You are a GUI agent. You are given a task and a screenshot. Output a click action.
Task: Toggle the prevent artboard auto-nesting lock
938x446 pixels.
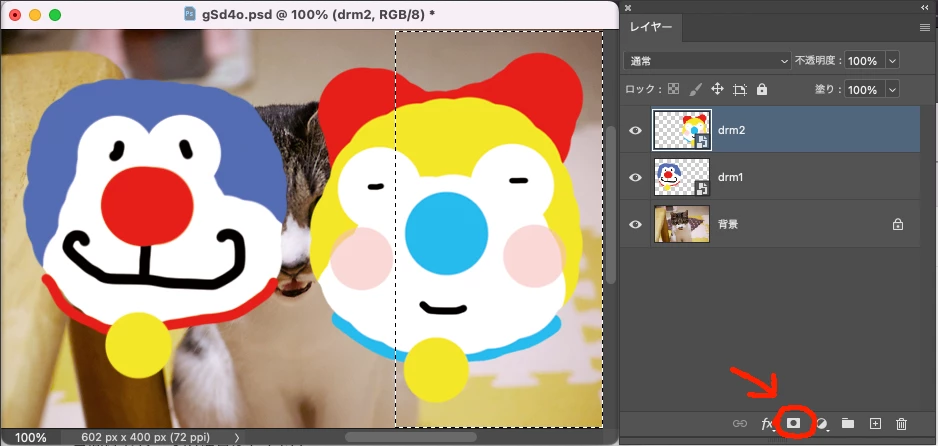pyautogui.click(x=740, y=90)
